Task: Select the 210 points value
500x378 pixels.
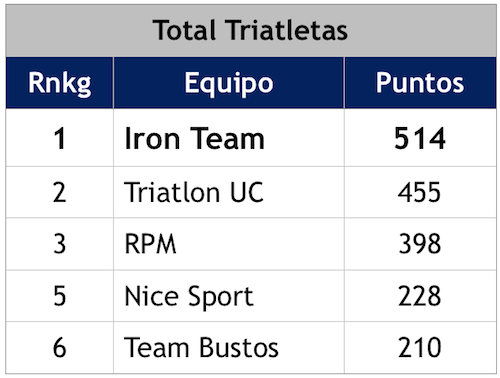Action: 420,348
